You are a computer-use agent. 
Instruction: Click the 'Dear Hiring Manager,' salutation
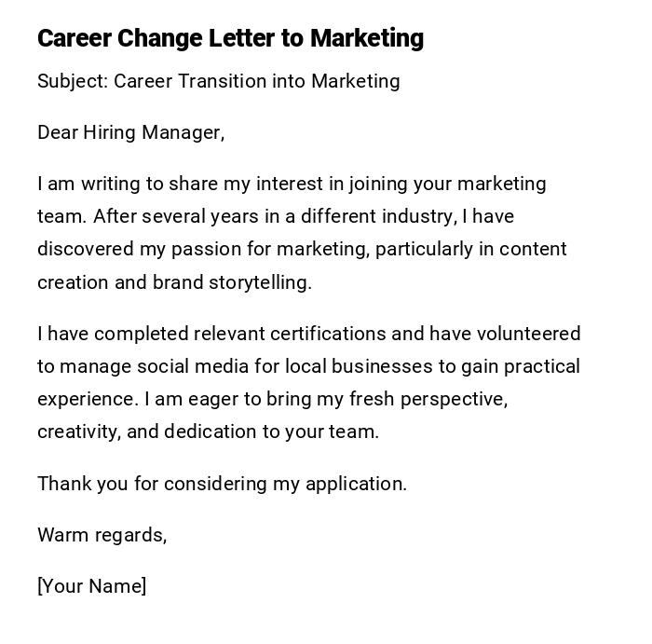(130, 132)
